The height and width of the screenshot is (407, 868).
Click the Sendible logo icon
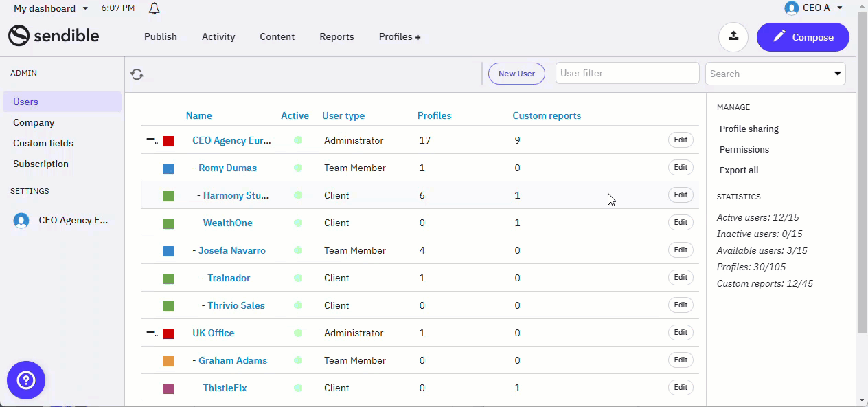(19, 36)
